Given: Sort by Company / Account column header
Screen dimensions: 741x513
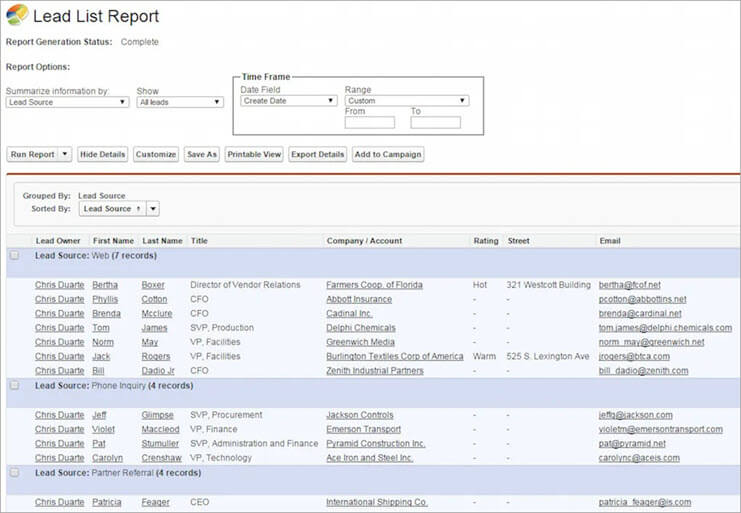Looking at the screenshot, I should pos(364,240).
